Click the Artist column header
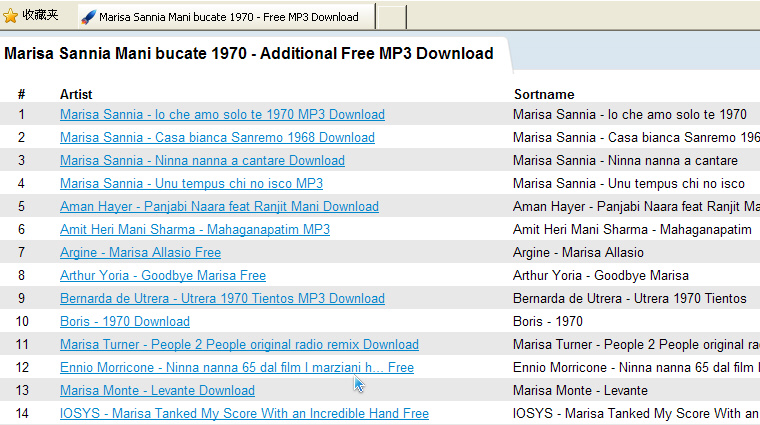This screenshot has height=425, width=760. pyautogui.click(x=76, y=94)
